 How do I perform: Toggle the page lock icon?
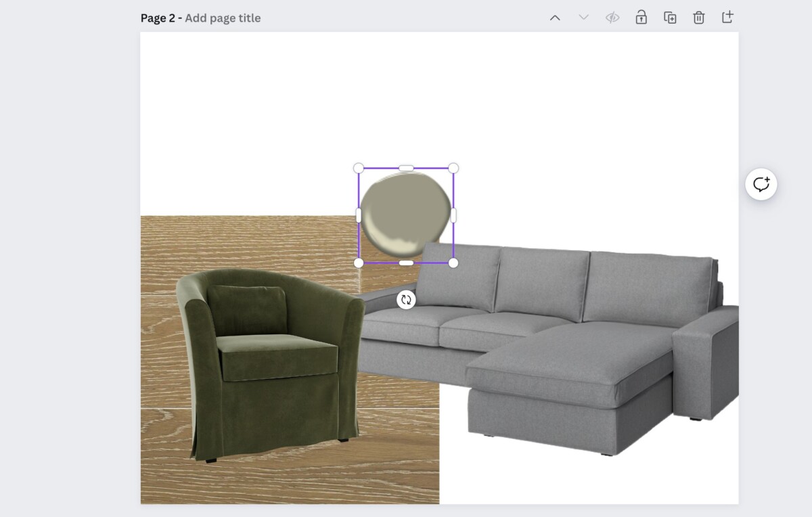[640, 18]
